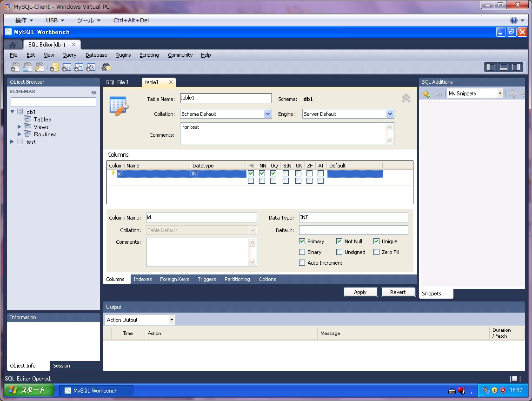Click the home tab icon

pos(13,45)
